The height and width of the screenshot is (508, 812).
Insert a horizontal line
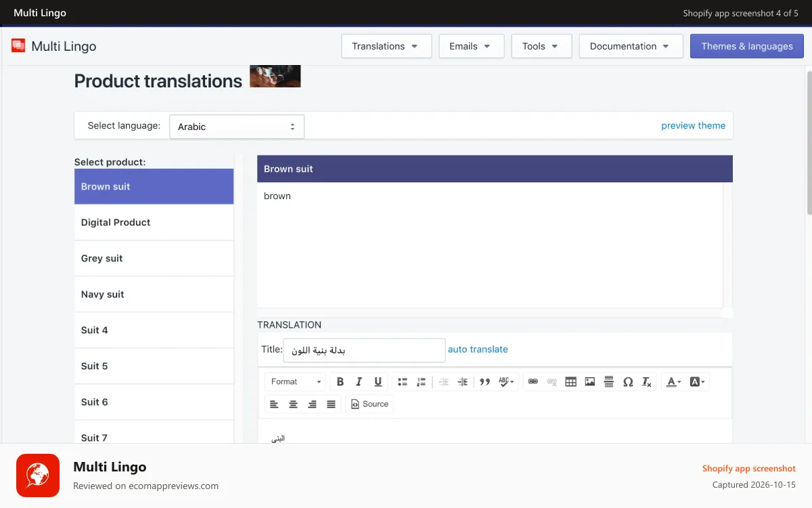tap(609, 382)
